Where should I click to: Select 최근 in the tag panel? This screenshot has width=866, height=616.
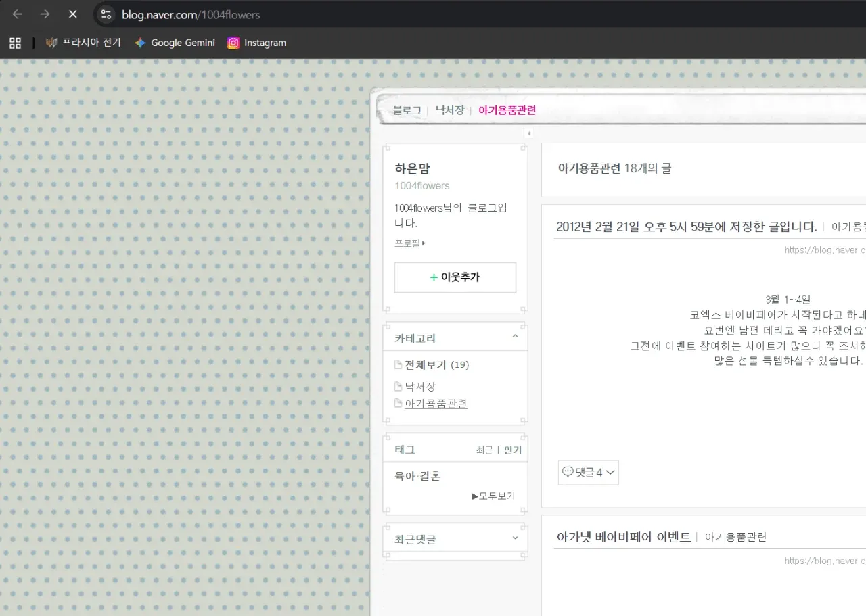[484, 449]
